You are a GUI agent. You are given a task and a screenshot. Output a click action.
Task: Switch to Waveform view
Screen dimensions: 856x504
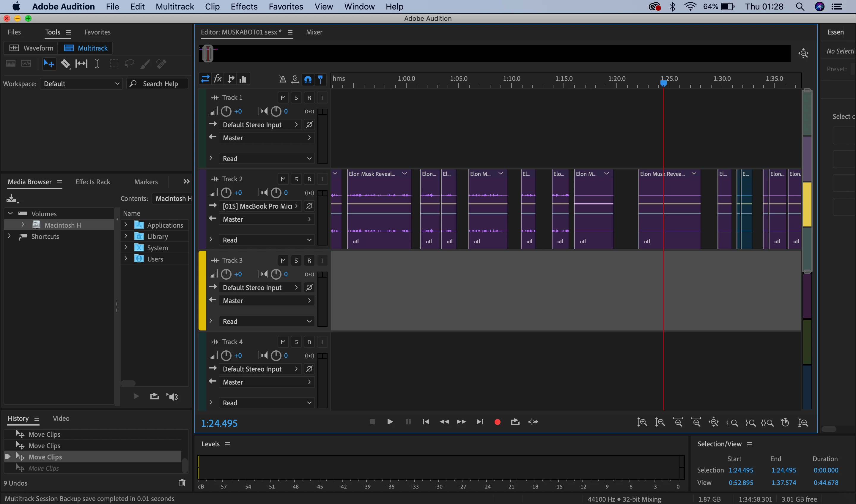[x=31, y=48]
